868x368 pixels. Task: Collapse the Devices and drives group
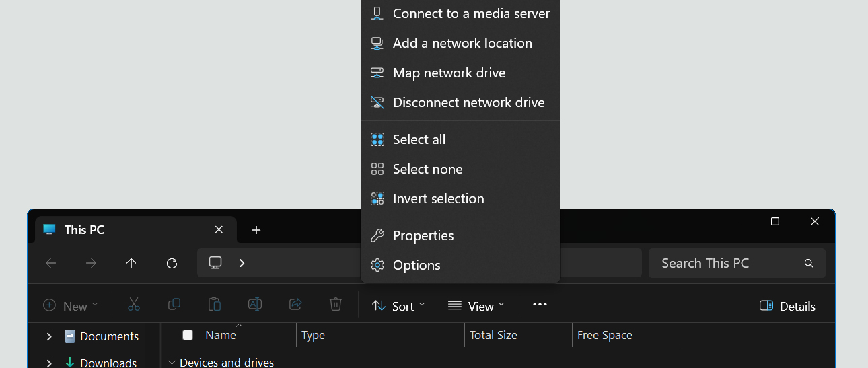coord(172,363)
